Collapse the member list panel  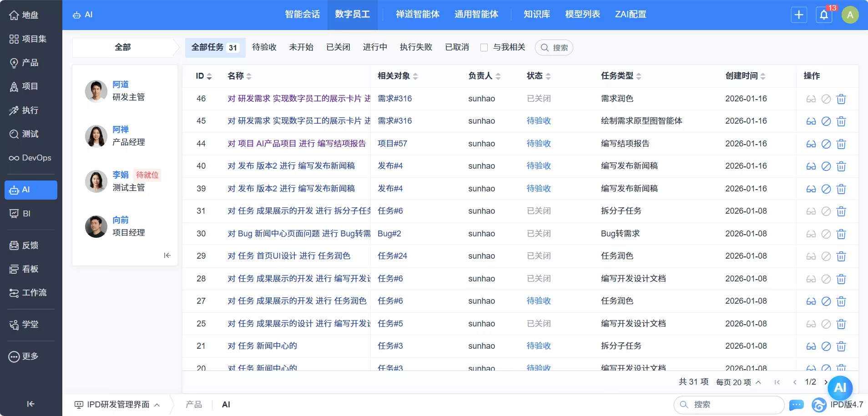[167, 255]
